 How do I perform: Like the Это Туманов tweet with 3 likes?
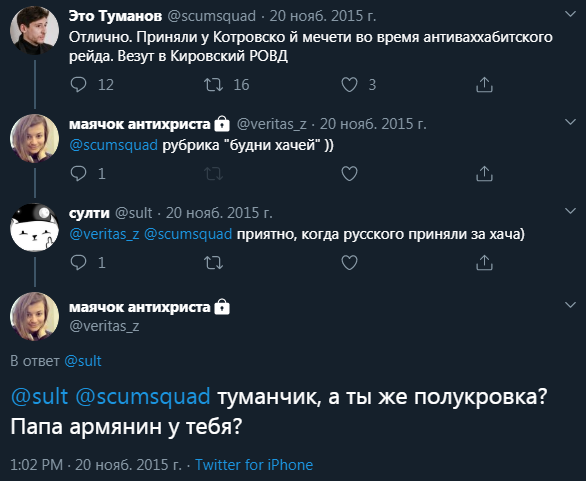(349, 84)
